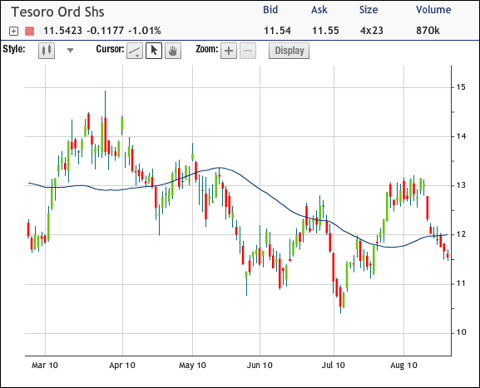Click the Bid column header

pos(270,10)
